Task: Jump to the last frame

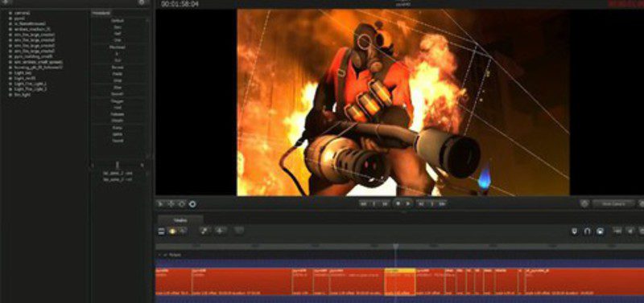Action: [442, 203]
